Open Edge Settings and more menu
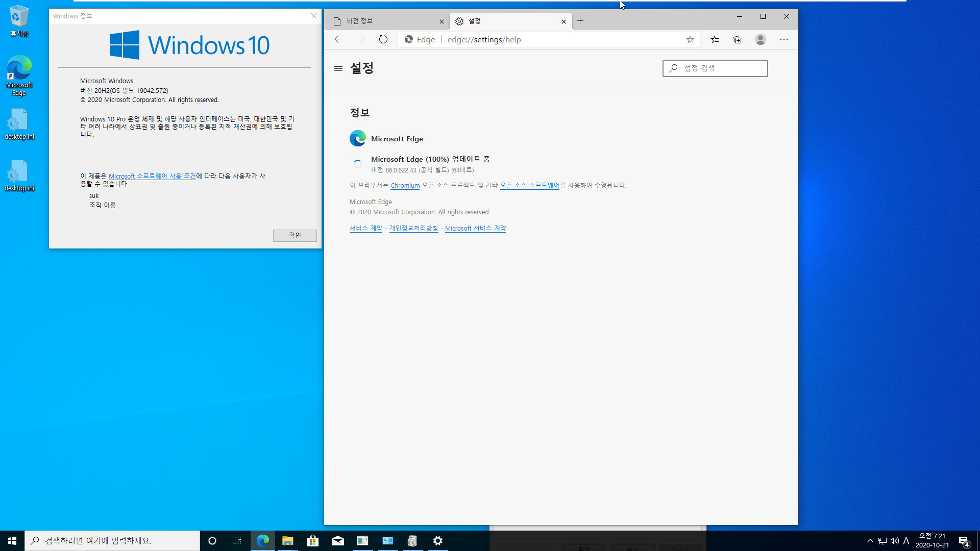Image resolution: width=980 pixels, height=551 pixels. [784, 39]
